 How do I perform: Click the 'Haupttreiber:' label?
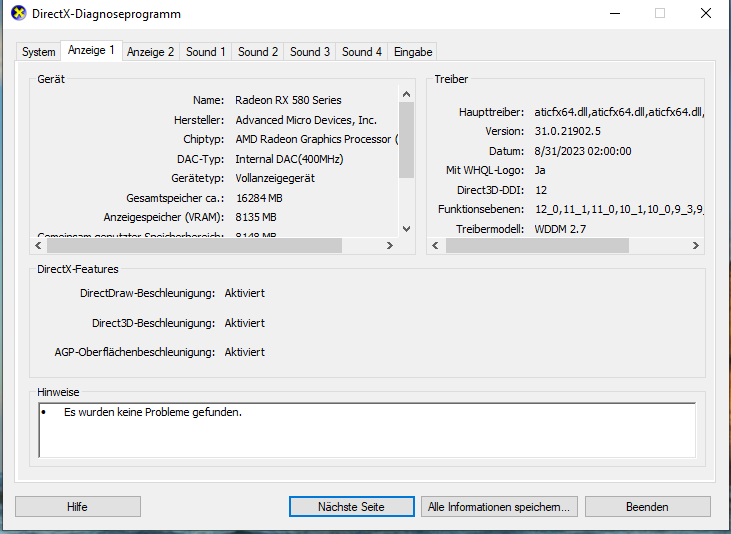click(491, 112)
